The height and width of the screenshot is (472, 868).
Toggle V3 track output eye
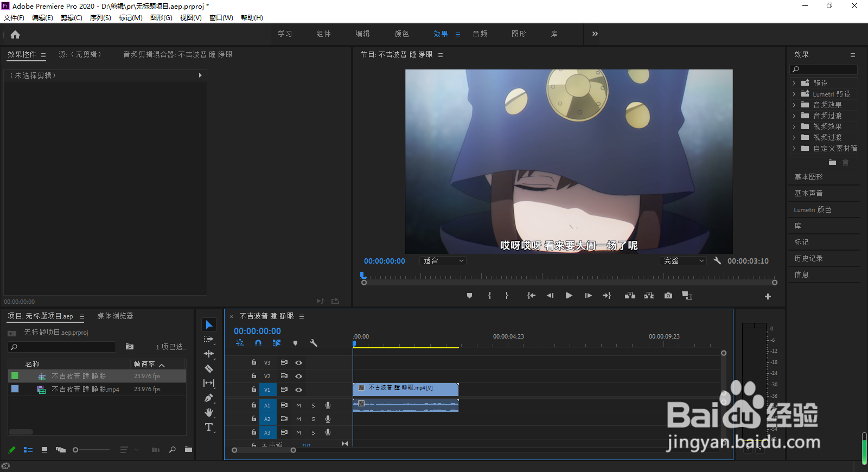pyautogui.click(x=298, y=362)
